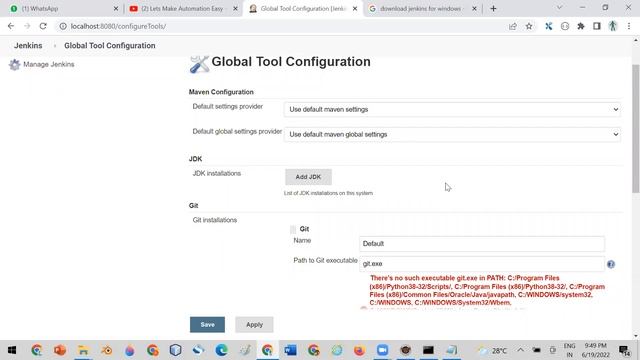
Task: Click the Manage Jenkins gear icon
Action: [x=14, y=64]
